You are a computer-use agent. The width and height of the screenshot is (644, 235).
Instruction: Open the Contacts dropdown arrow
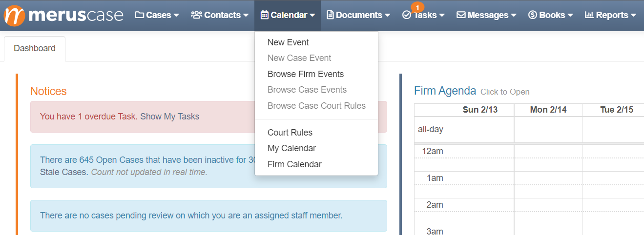[x=246, y=15]
